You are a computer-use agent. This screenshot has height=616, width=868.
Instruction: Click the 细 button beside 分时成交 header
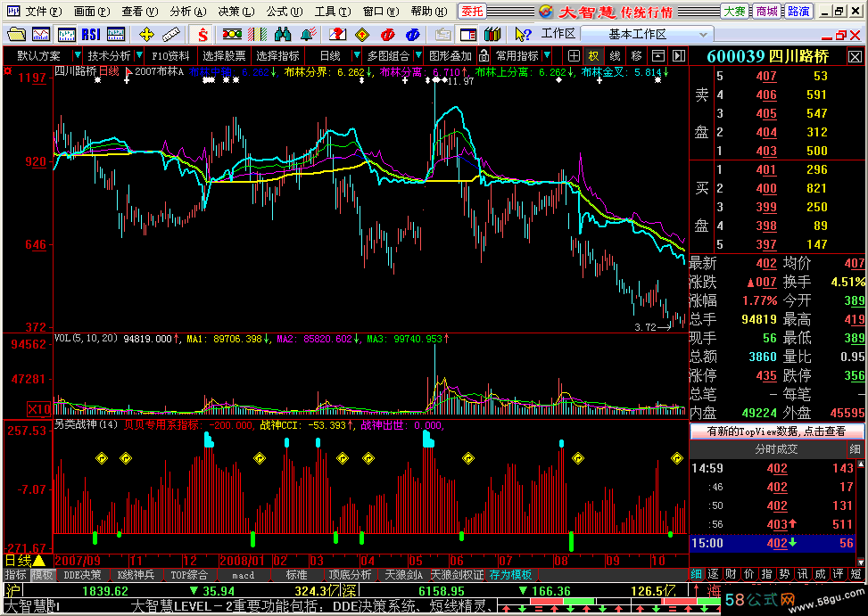(x=855, y=449)
